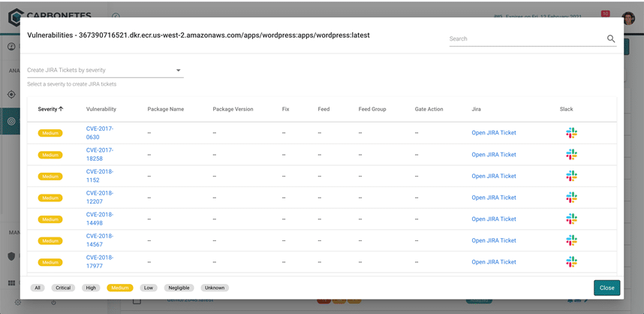Open JIRA Ticket for CVE-2018-17977

pyautogui.click(x=494, y=262)
